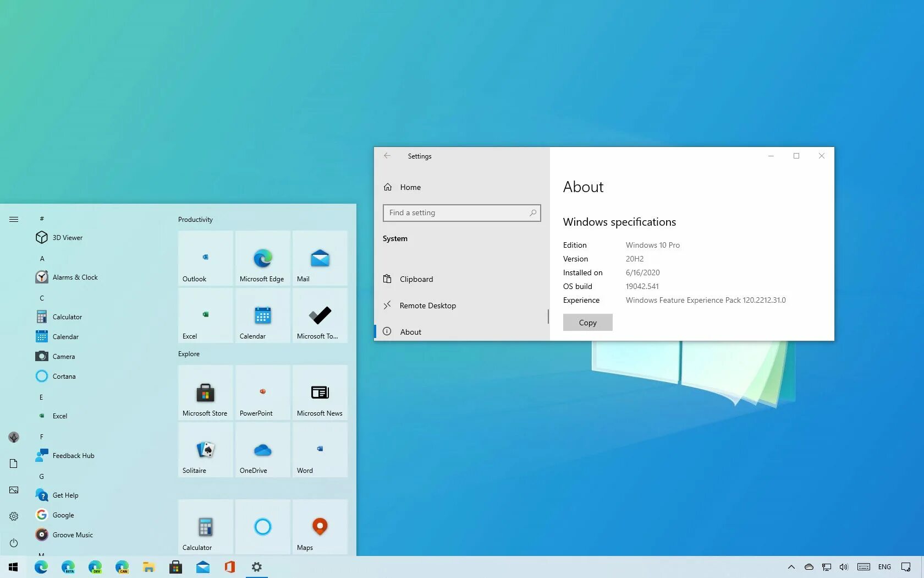Image resolution: width=924 pixels, height=578 pixels.
Task: Open Microsoft Edge from the taskbar
Action: (41, 567)
